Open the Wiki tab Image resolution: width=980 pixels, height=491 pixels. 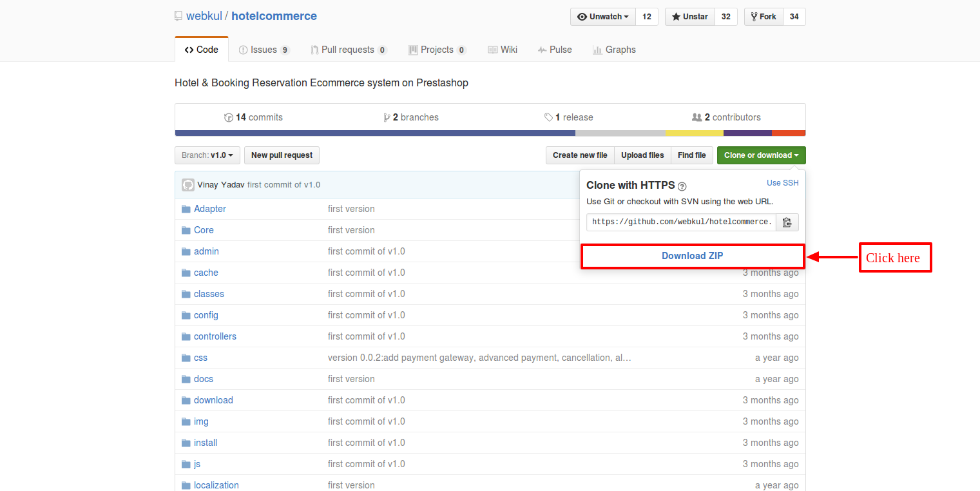tap(503, 50)
